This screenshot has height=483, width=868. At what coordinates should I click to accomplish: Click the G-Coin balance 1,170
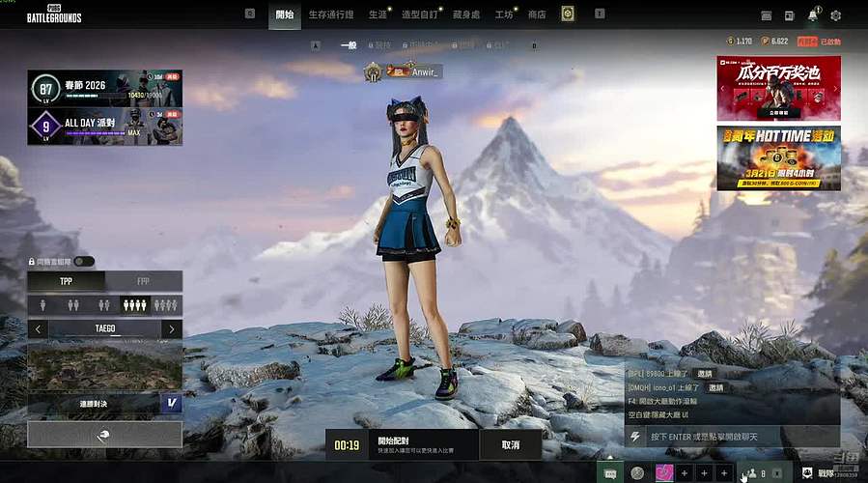click(x=740, y=42)
